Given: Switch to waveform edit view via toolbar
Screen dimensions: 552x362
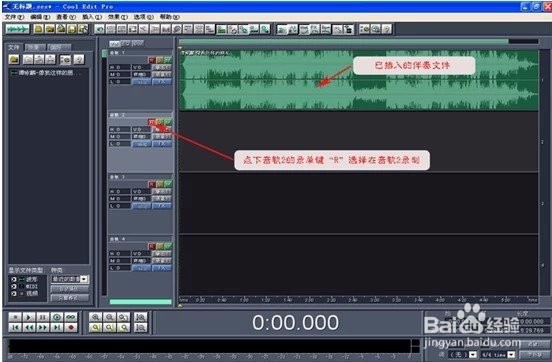Looking at the screenshot, I should click(x=17, y=29).
